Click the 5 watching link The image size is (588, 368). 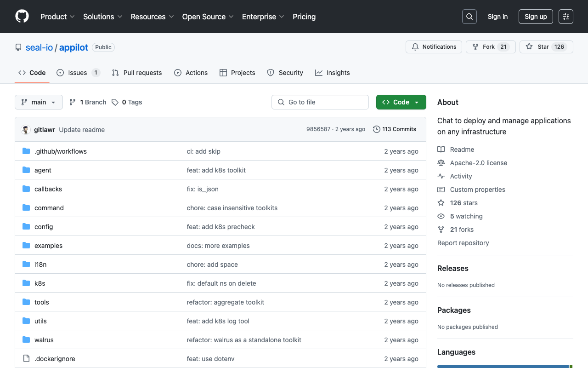point(466,216)
